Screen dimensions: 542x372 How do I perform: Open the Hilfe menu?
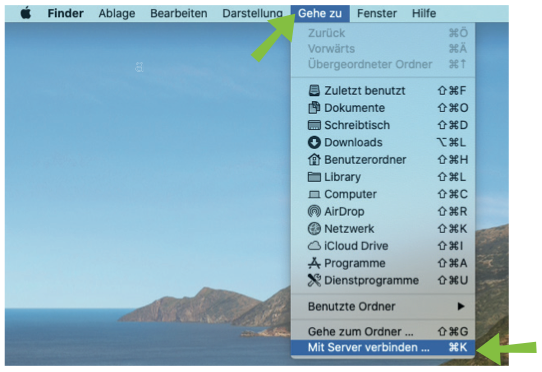[424, 13]
